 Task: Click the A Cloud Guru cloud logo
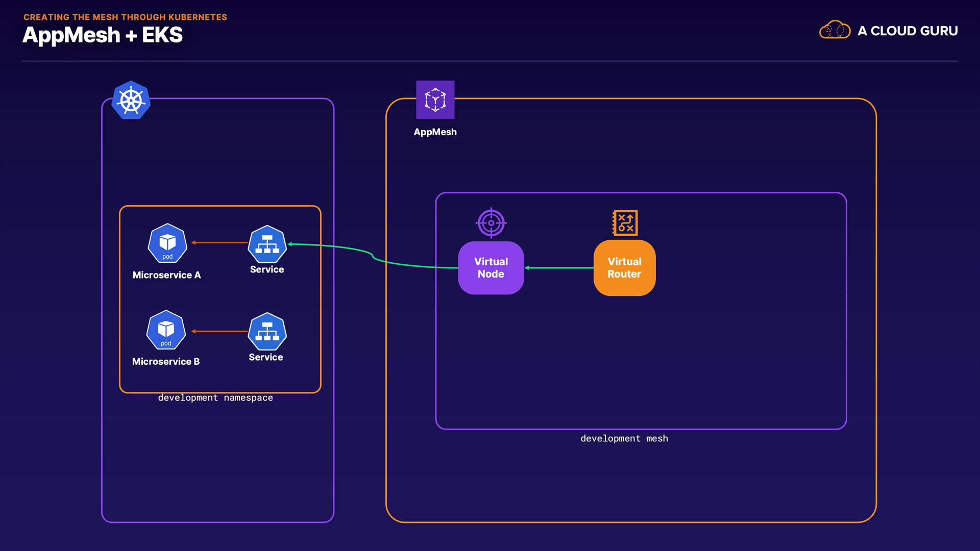tap(835, 31)
